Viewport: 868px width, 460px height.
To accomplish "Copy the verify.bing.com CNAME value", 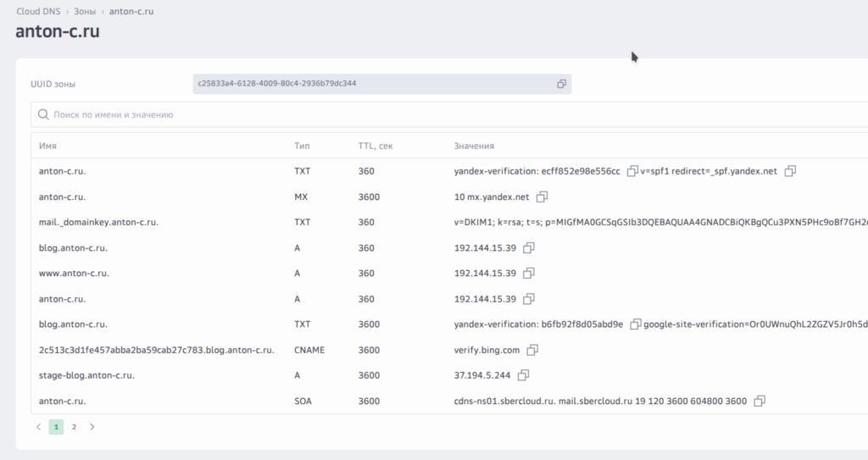I will [x=533, y=350].
